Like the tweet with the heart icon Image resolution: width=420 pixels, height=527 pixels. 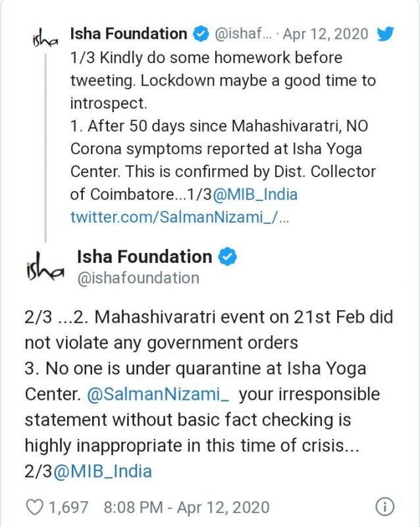pyautogui.click(x=34, y=507)
